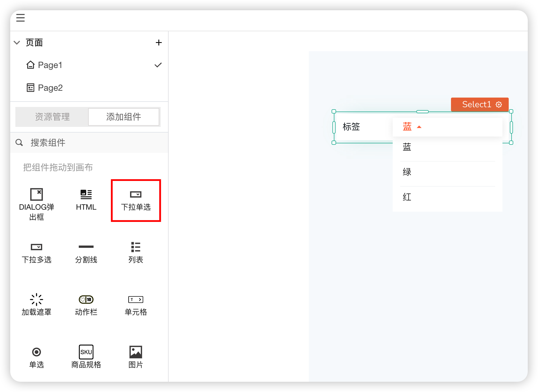Open the hamburger menu

click(x=20, y=18)
